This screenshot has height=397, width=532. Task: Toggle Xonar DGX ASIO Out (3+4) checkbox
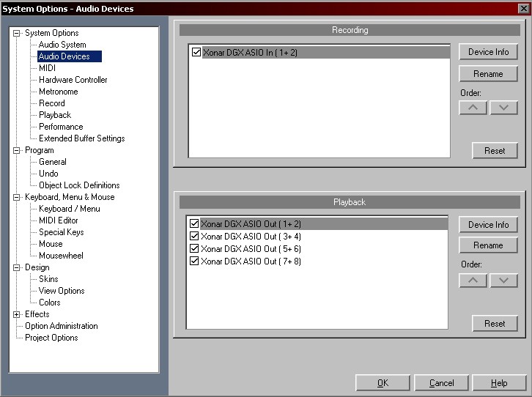point(194,236)
